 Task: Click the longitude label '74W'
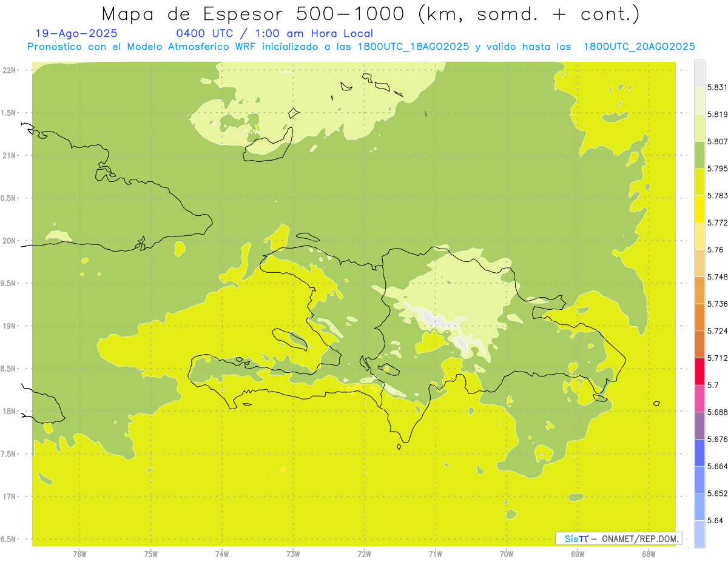pyautogui.click(x=221, y=554)
